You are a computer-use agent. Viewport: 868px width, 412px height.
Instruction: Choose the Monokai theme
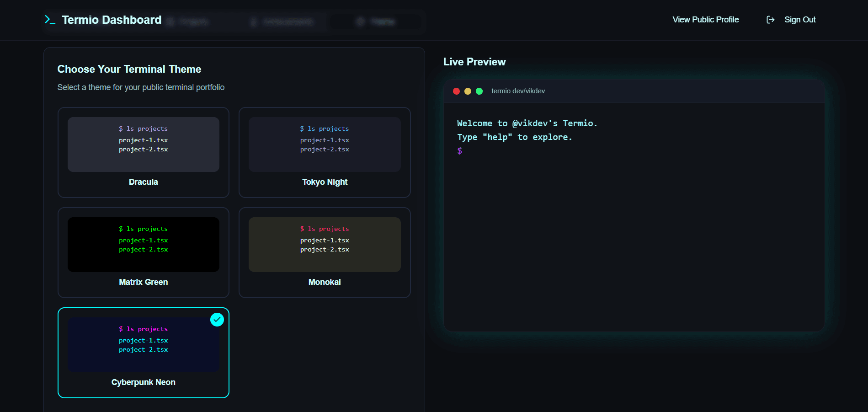click(325, 252)
